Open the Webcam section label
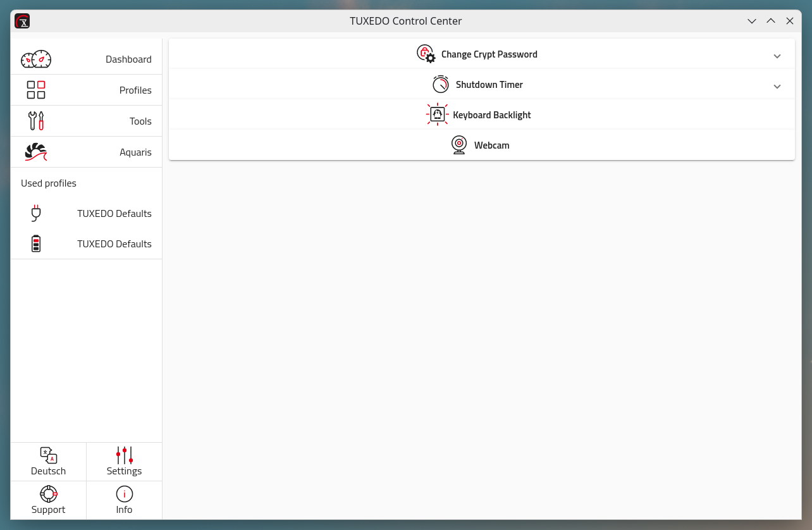 491,145
